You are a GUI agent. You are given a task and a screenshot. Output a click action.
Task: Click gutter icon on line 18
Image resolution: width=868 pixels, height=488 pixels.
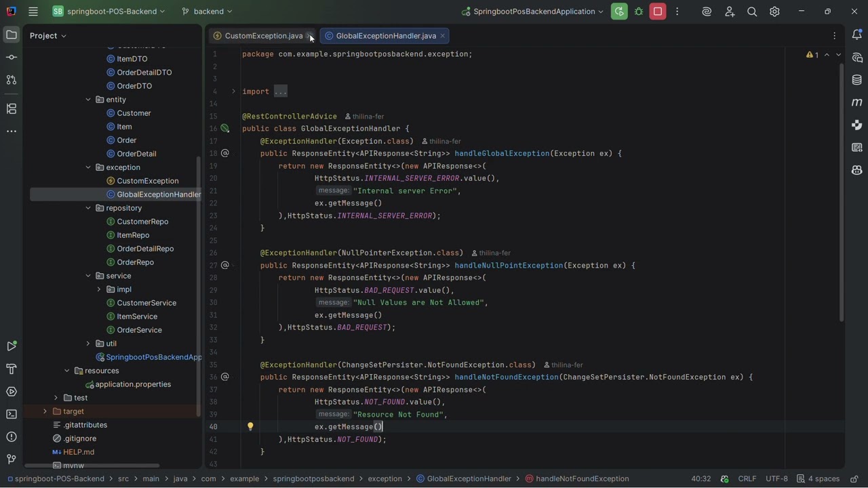pos(225,153)
